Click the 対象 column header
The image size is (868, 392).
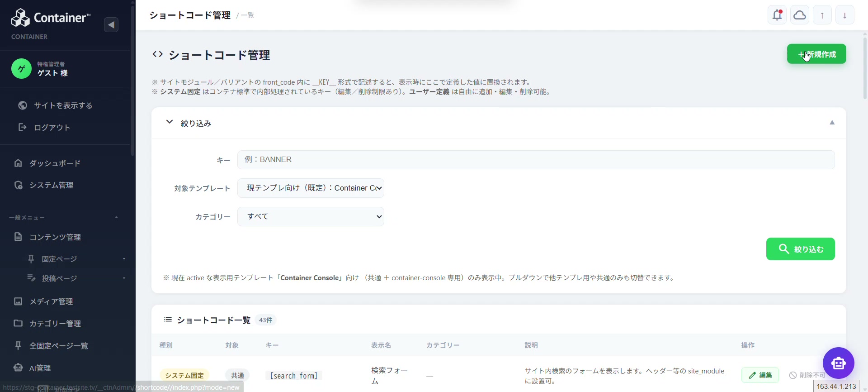pos(232,345)
